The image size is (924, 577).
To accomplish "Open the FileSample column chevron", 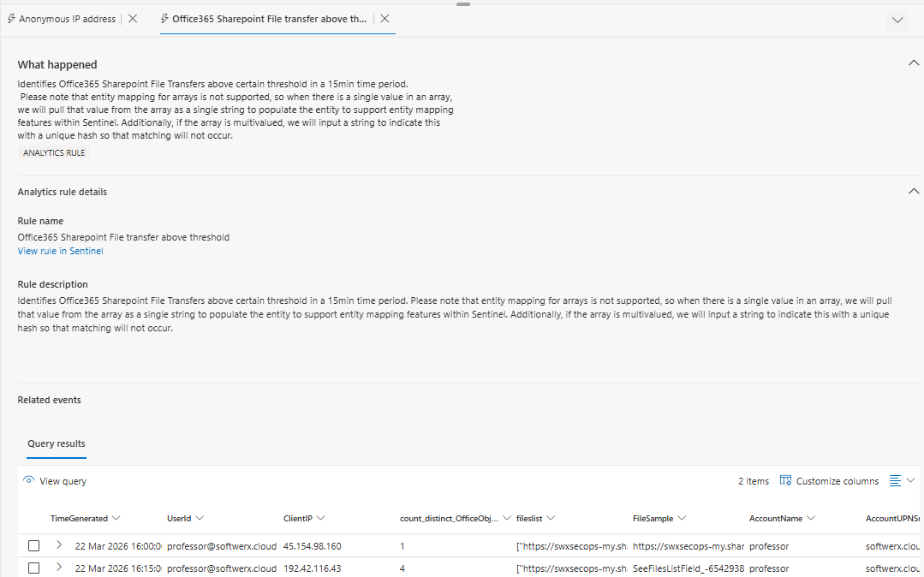I will click(682, 518).
